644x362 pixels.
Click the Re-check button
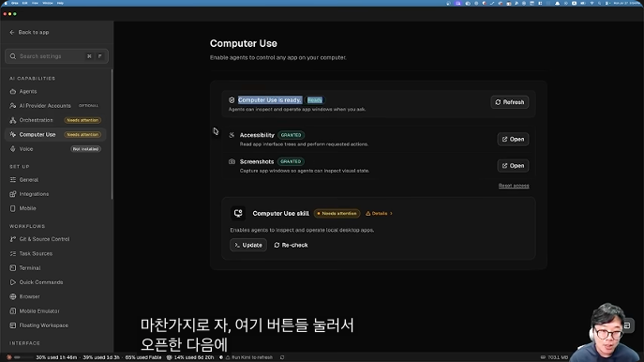pyautogui.click(x=291, y=245)
